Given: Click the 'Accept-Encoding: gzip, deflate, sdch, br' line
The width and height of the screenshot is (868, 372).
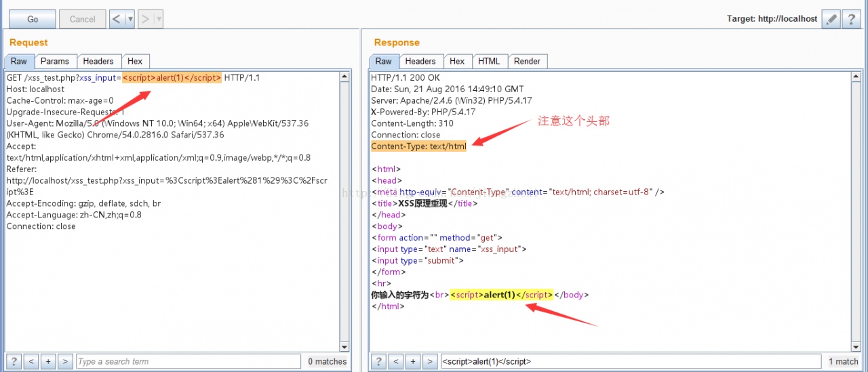Looking at the screenshot, I should 83,203.
